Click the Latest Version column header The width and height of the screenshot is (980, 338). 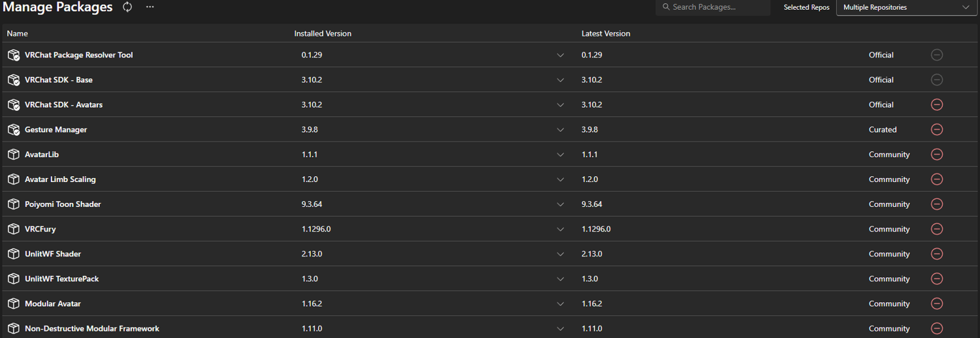coord(606,33)
